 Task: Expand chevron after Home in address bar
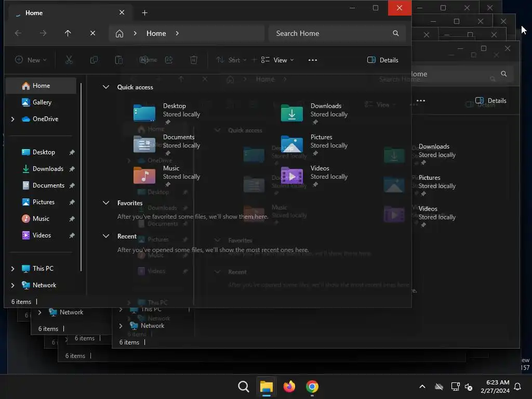point(177,33)
